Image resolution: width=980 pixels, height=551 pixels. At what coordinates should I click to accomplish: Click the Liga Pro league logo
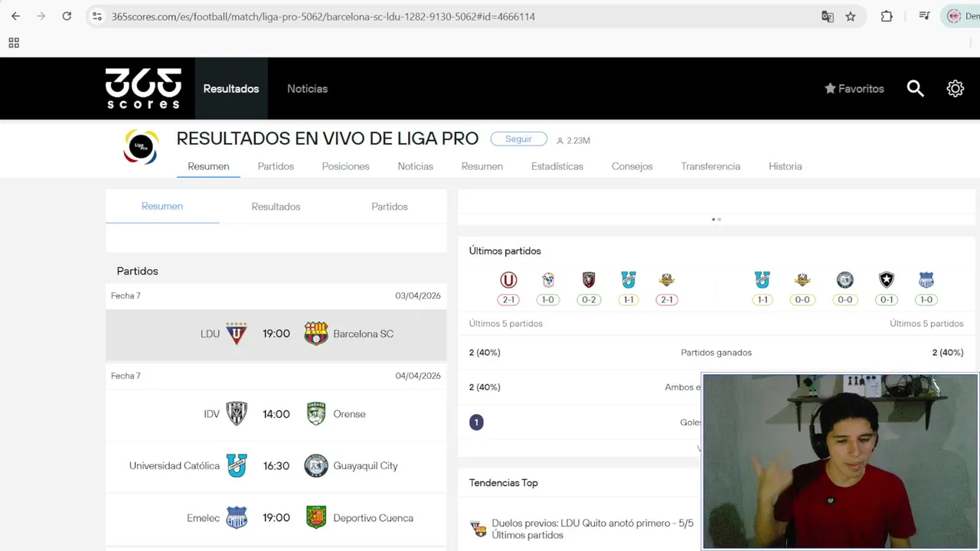point(141,146)
